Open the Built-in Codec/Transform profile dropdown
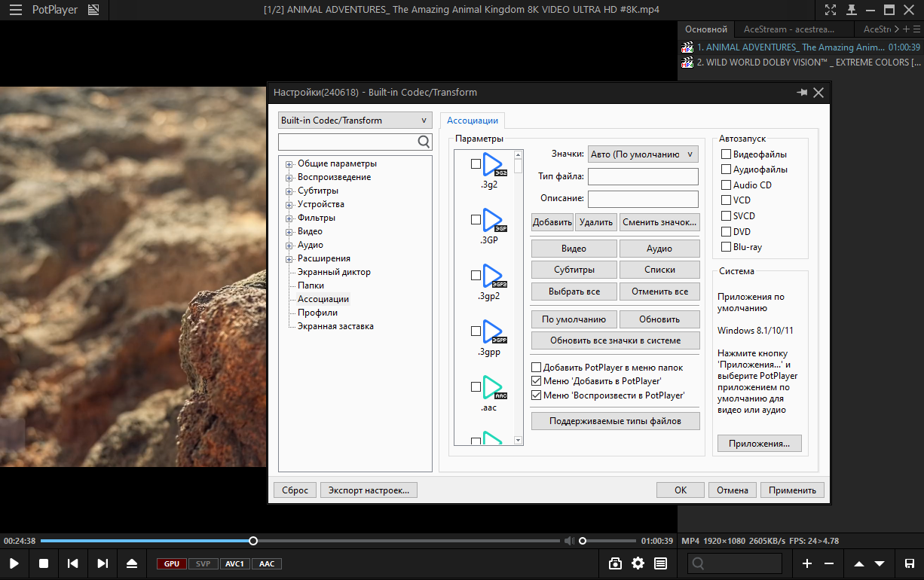This screenshot has height=580, width=924. pos(354,121)
